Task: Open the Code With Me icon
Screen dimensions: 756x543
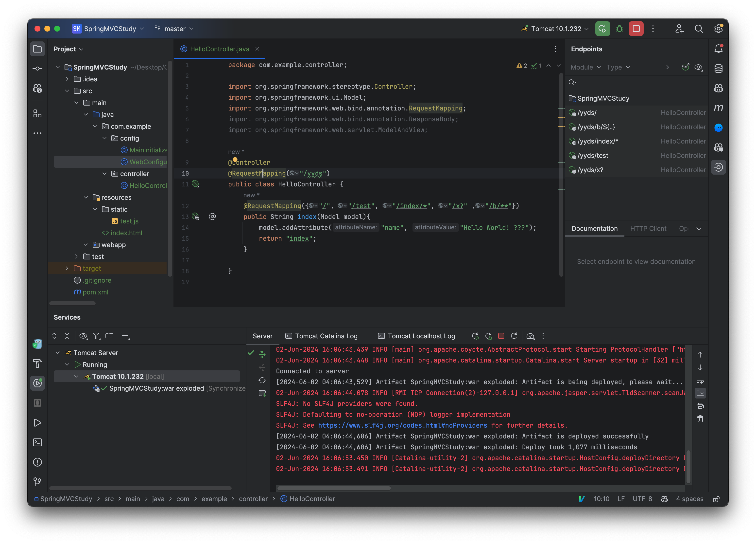Action: pos(679,29)
